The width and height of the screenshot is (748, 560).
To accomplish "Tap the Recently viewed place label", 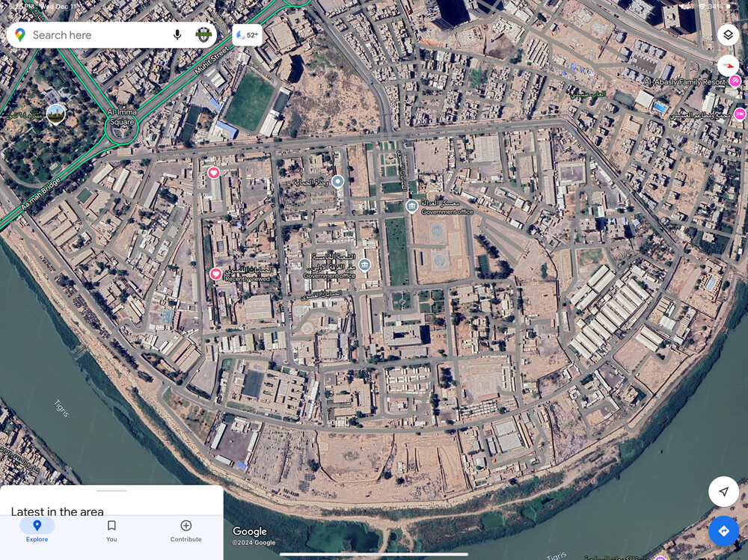I will pos(247,279).
